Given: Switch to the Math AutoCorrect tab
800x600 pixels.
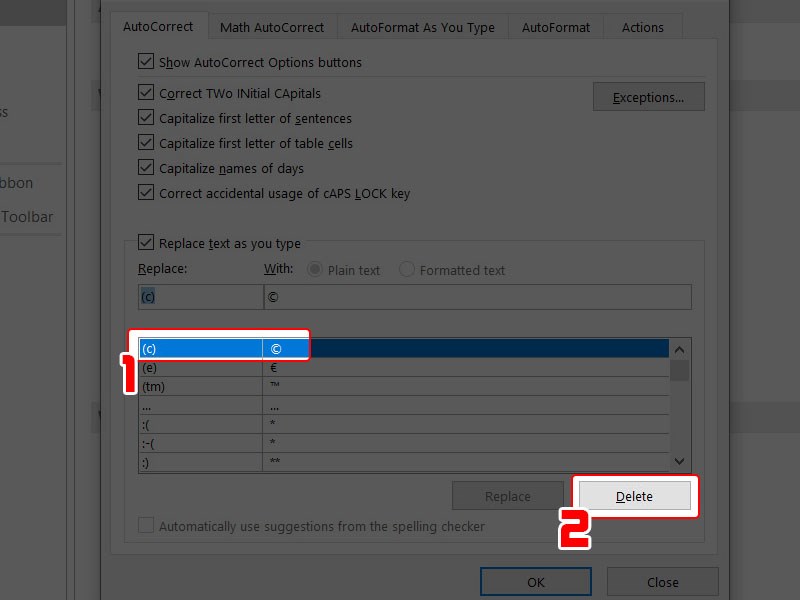Looking at the screenshot, I should [x=272, y=27].
